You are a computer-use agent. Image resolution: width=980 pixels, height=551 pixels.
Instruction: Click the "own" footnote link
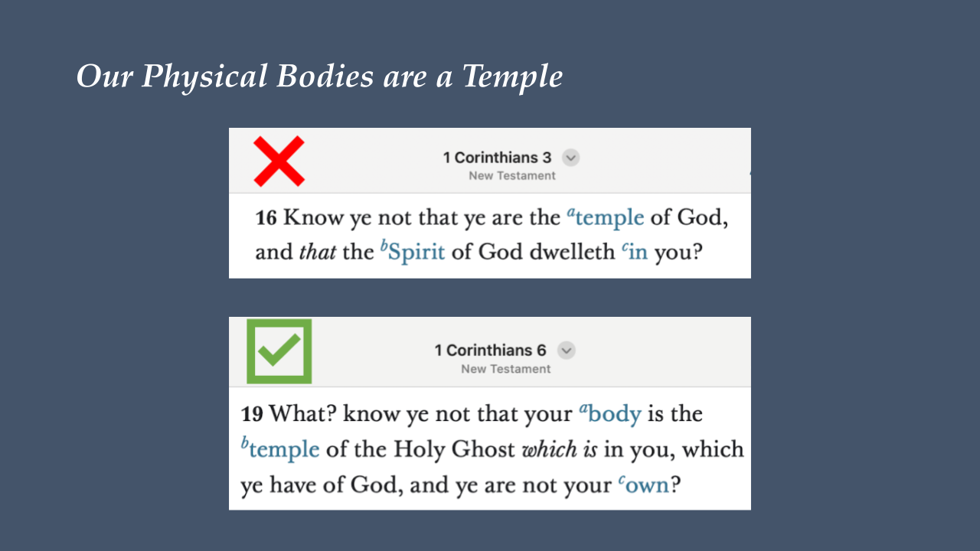coord(647,485)
